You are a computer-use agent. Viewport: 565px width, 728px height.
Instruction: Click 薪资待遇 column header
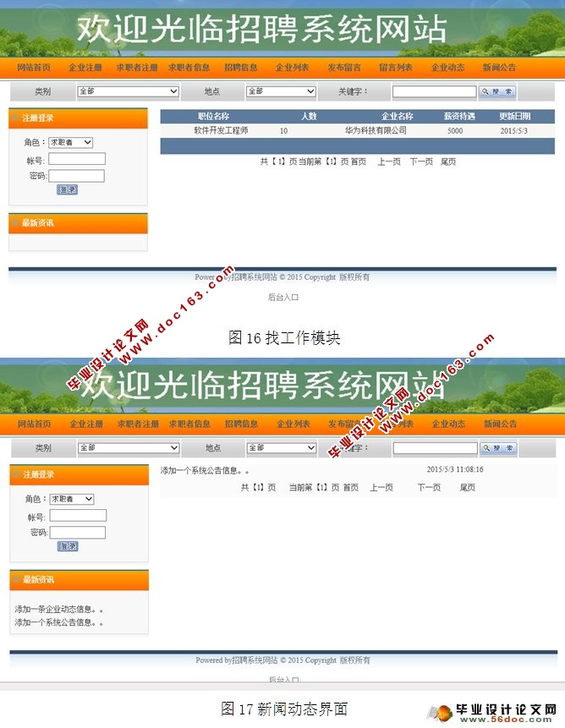(459, 116)
